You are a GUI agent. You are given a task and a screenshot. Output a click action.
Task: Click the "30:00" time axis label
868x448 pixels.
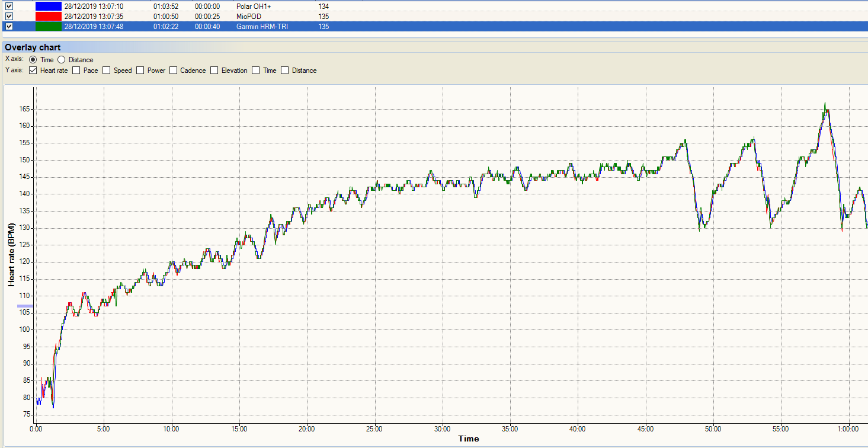click(x=442, y=429)
